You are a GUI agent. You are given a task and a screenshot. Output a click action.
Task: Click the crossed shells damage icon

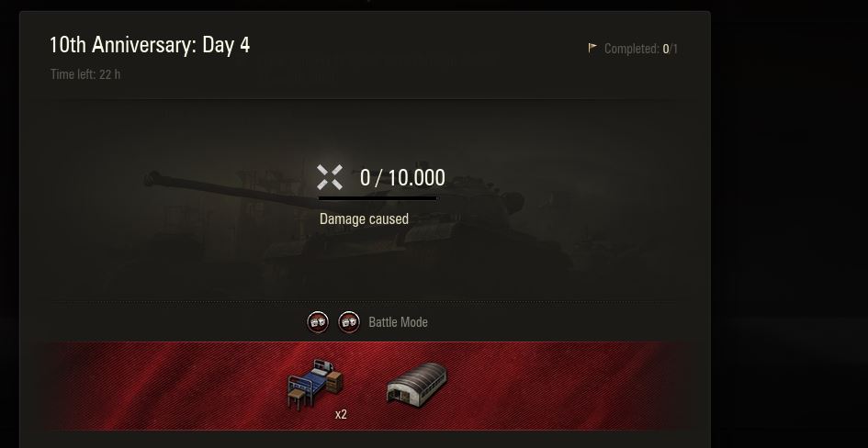(330, 177)
